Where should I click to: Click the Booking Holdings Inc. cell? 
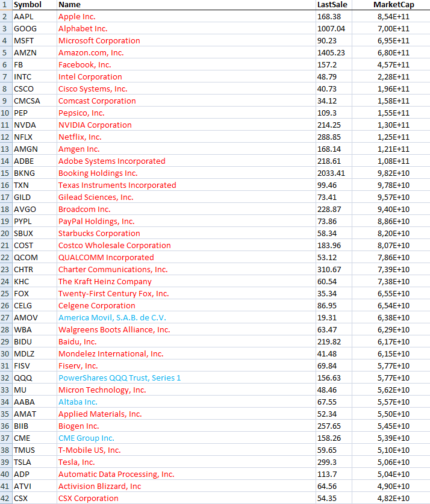187,173
